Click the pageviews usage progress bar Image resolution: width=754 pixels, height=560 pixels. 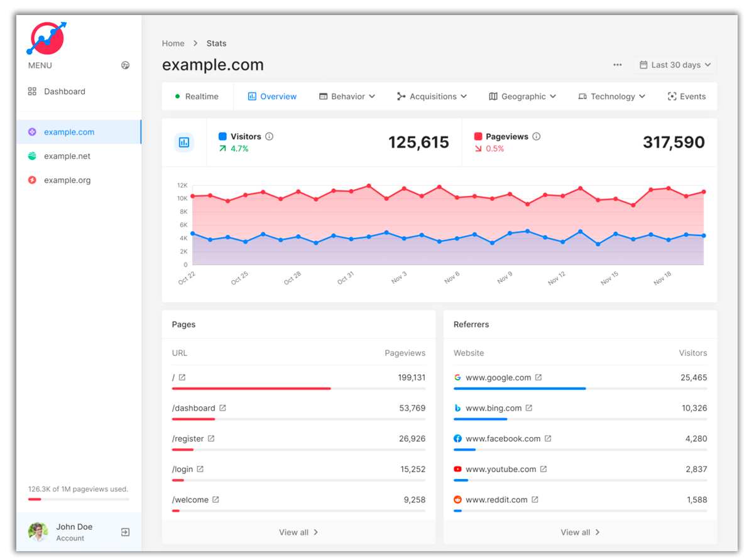(79, 499)
